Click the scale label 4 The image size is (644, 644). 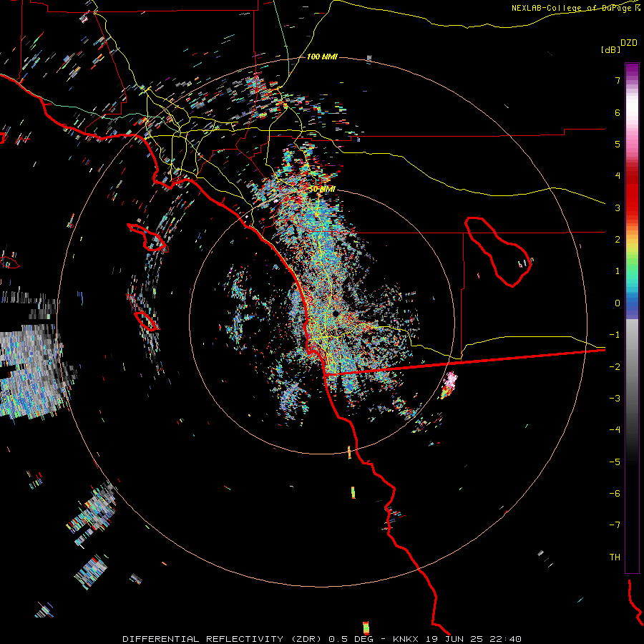618,176
